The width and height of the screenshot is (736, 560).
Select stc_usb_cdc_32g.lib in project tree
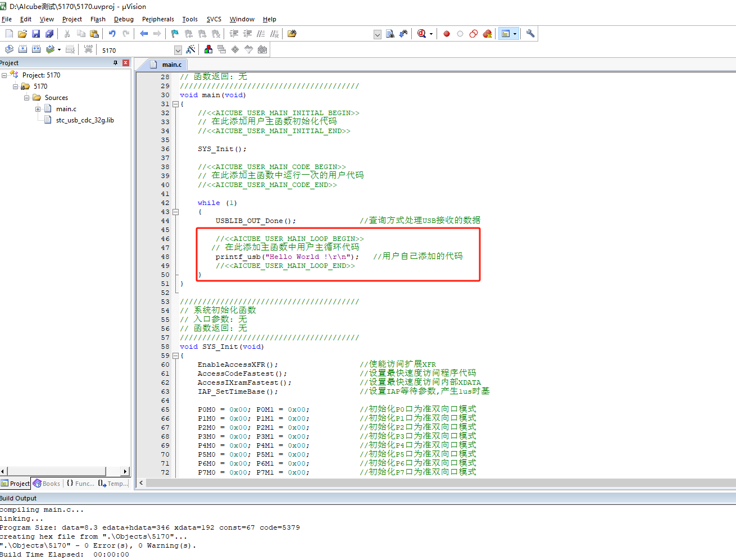click(84, 120)
